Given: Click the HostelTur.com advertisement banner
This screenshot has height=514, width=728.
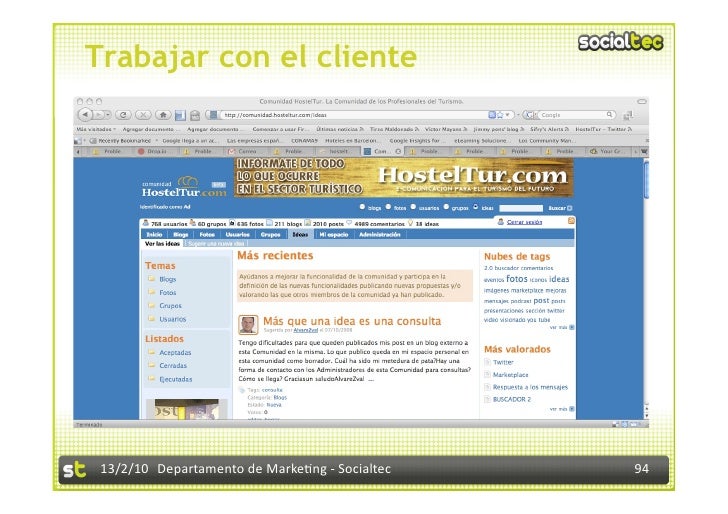Looking at the screenshot, I should 403,177.
